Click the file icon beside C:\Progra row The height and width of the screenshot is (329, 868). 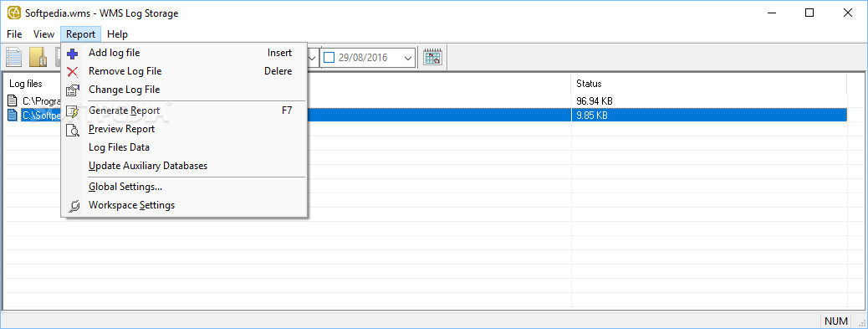13,100
